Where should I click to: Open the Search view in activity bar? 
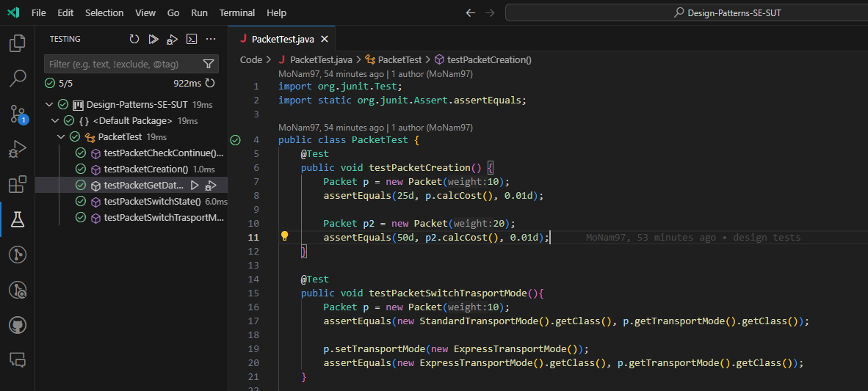18,78
